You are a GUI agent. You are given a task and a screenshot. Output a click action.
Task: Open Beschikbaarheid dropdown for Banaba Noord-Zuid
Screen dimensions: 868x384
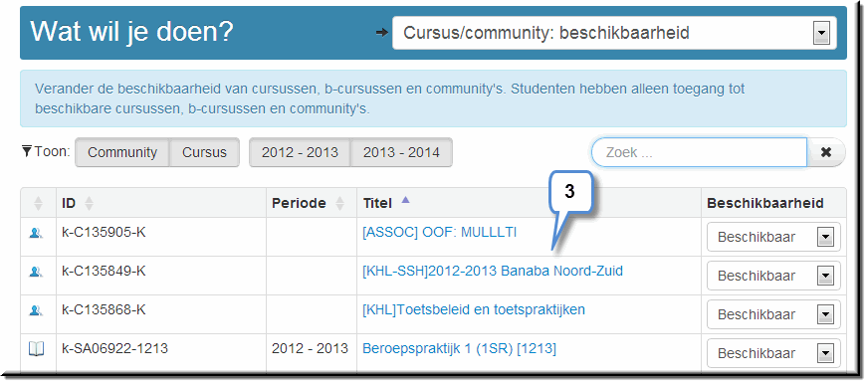tap(773, 277)
